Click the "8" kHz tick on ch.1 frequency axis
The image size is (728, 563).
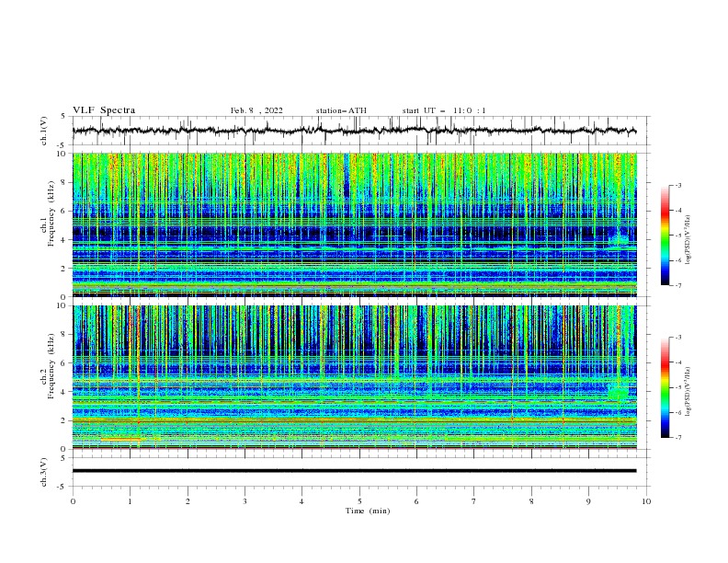click(65, 182)
